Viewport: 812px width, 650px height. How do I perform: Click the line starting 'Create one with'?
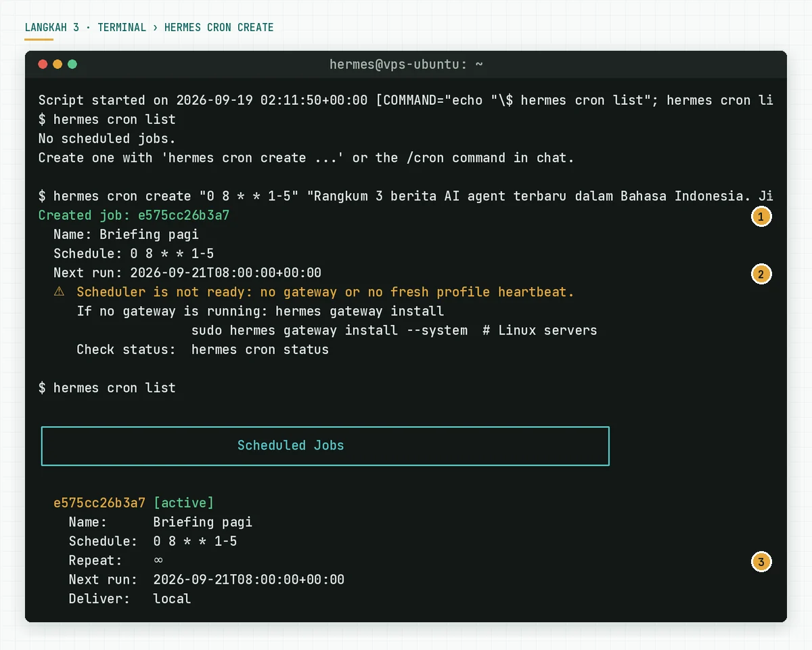(306, 158)
